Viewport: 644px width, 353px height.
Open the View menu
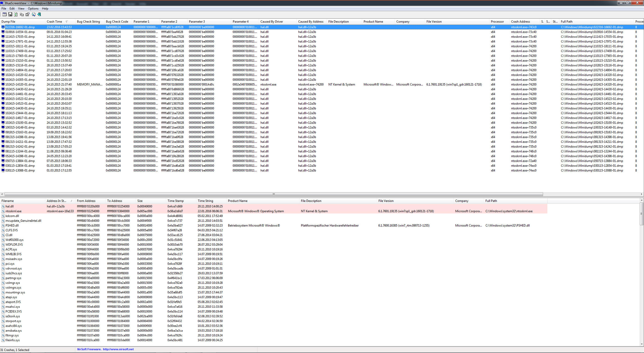(21, 8)
